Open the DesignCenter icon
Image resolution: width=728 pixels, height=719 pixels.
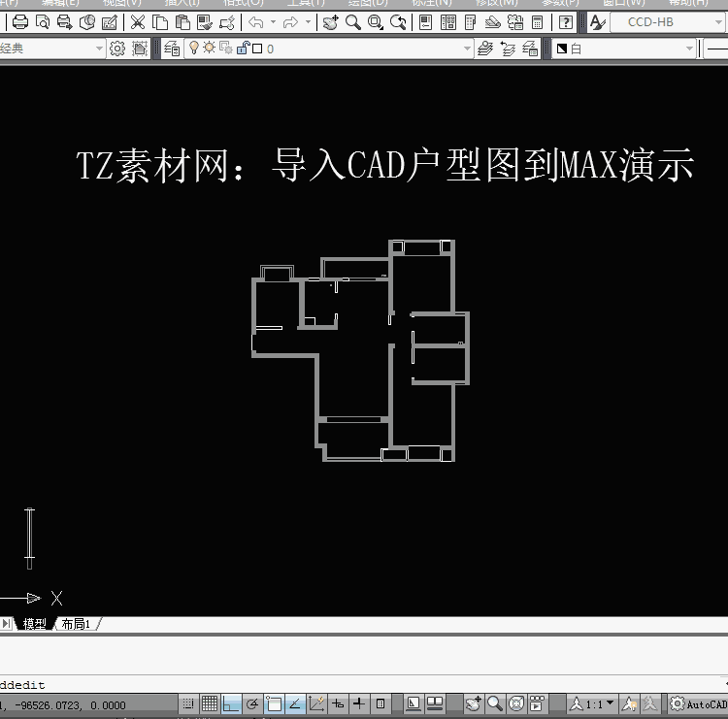(x=448, y=21)
